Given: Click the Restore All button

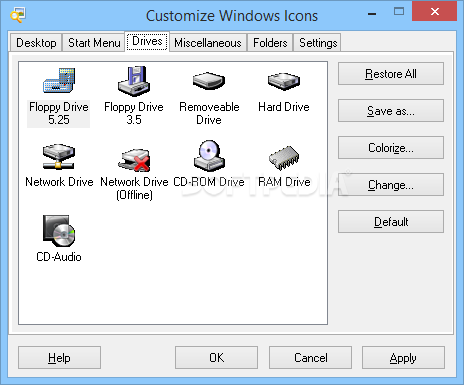Looking at the screenshot, I should 391,74.
